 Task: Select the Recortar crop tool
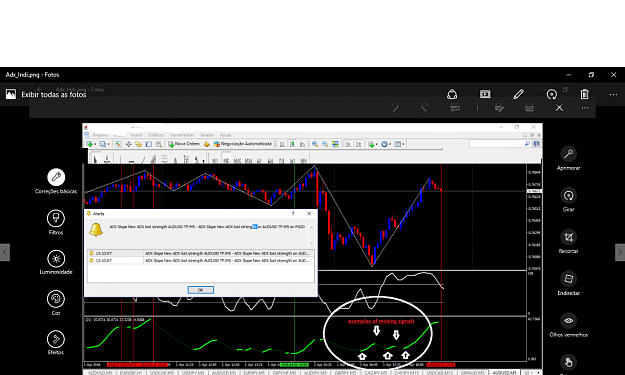568,241
